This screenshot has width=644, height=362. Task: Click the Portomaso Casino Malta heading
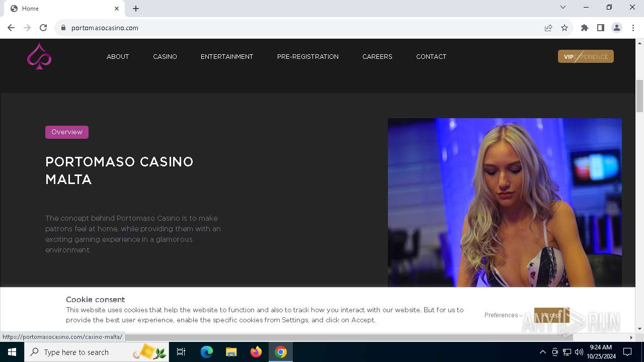pyautogui.click(x=119, y=170)
